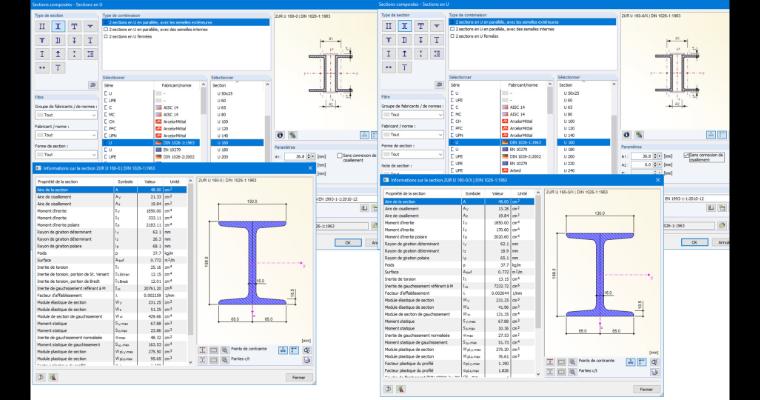Click properties table scrollbar in left info dialog
This screenshot has height=400, width=760.
190,272
